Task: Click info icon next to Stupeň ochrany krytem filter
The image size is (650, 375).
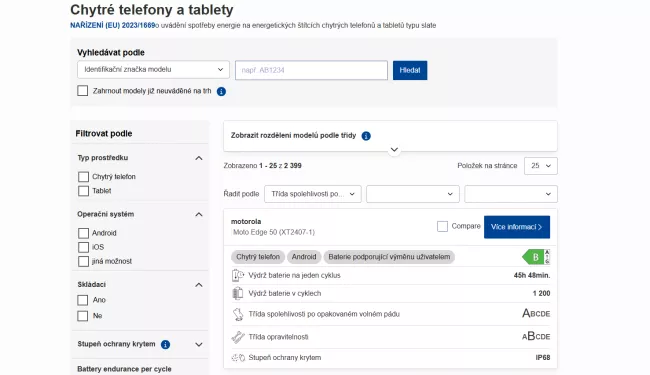Action: pyautogui.click(x=165, y=344)
